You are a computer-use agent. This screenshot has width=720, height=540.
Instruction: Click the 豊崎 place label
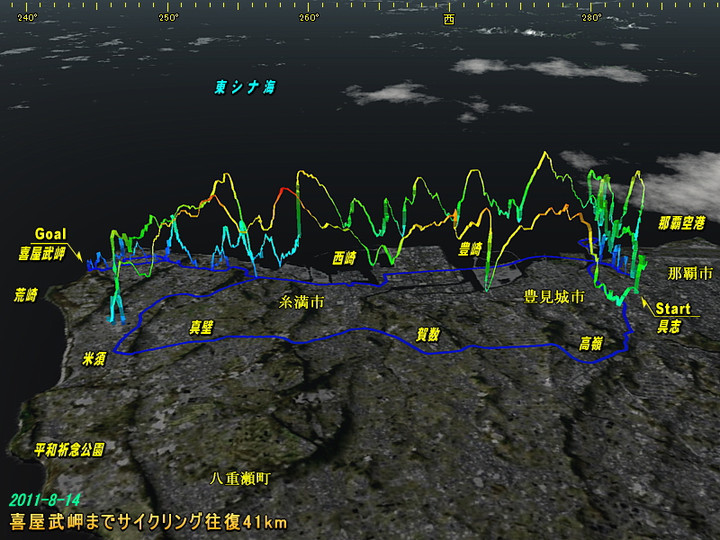click(x=470, y=248)
